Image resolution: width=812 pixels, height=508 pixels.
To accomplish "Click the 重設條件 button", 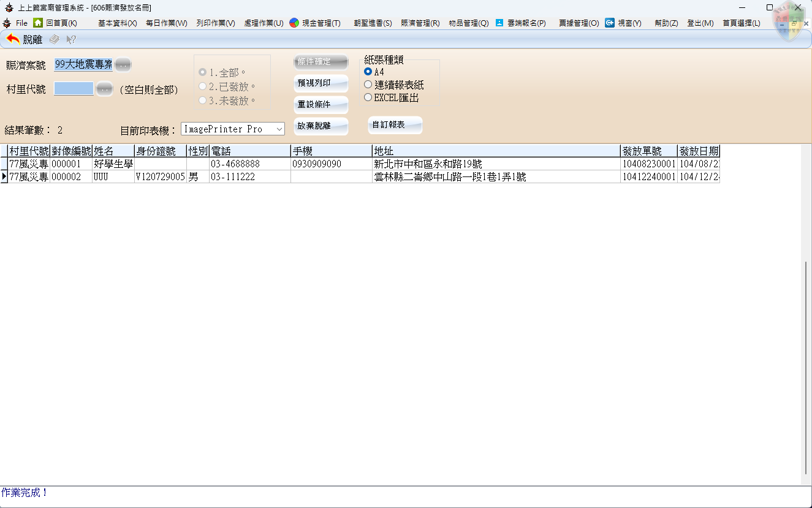I will pos(321,105).
